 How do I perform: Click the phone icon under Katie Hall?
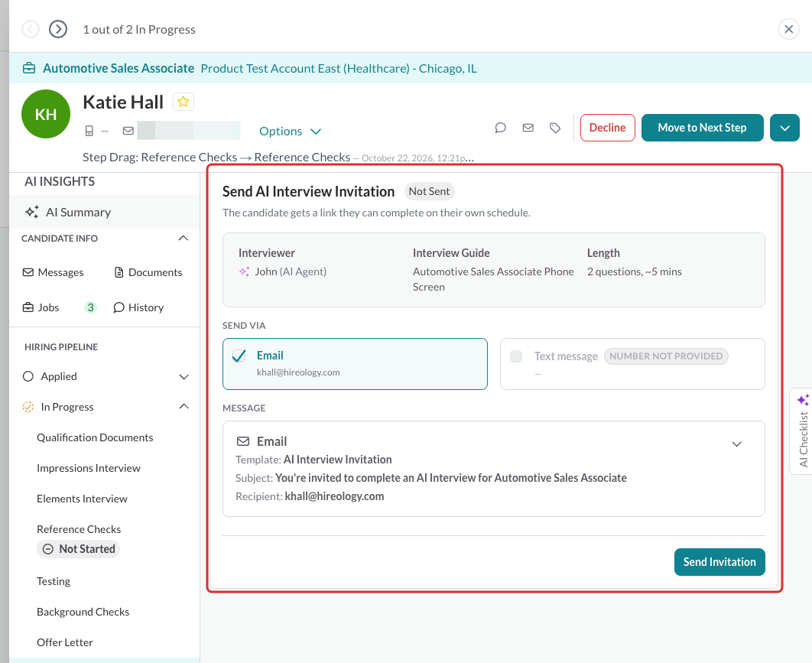(x=89, y=131)
